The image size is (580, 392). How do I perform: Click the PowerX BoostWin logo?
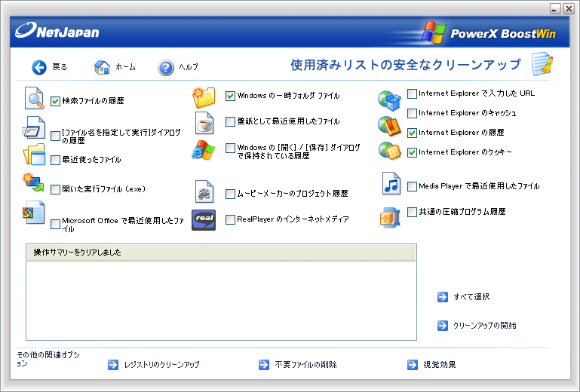tap(488, 32)
